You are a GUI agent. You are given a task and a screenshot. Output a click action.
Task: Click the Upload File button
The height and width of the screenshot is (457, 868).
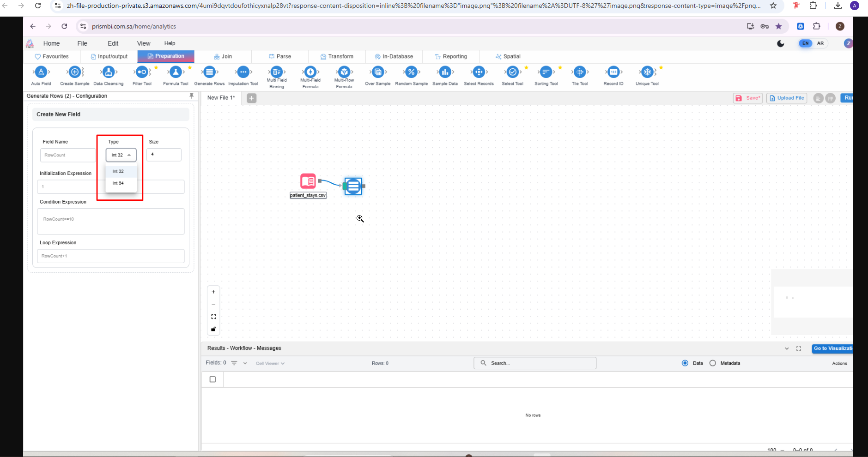tap(787, 98)
